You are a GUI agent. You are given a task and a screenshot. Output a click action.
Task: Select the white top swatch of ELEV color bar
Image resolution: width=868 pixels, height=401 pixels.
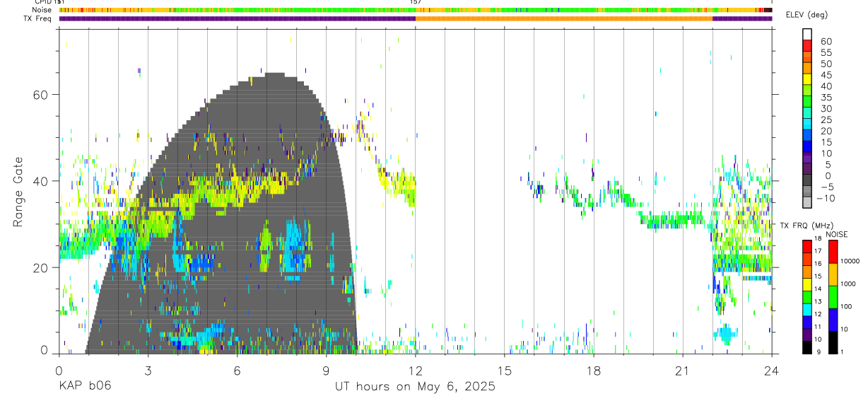[807, 35]
